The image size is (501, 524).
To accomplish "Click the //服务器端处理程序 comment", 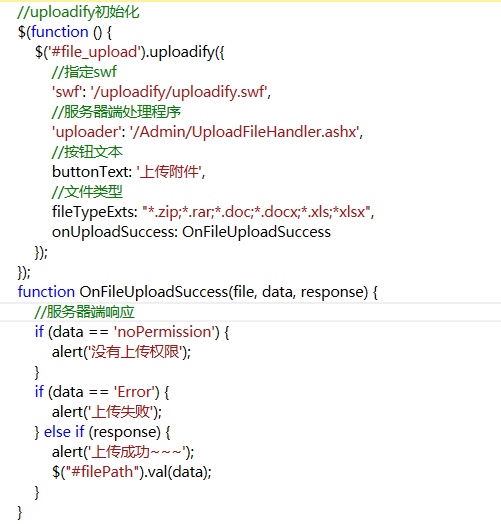I will pos(116,112).
